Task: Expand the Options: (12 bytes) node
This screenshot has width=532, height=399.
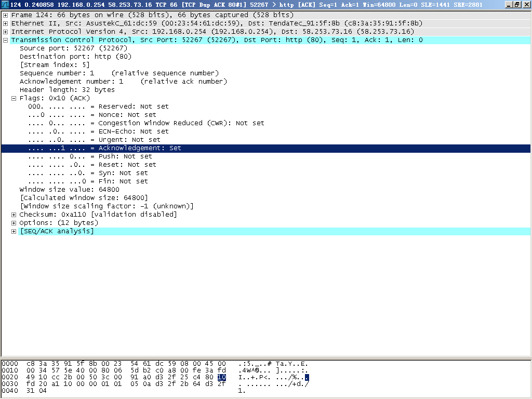Action: (14, 223)
